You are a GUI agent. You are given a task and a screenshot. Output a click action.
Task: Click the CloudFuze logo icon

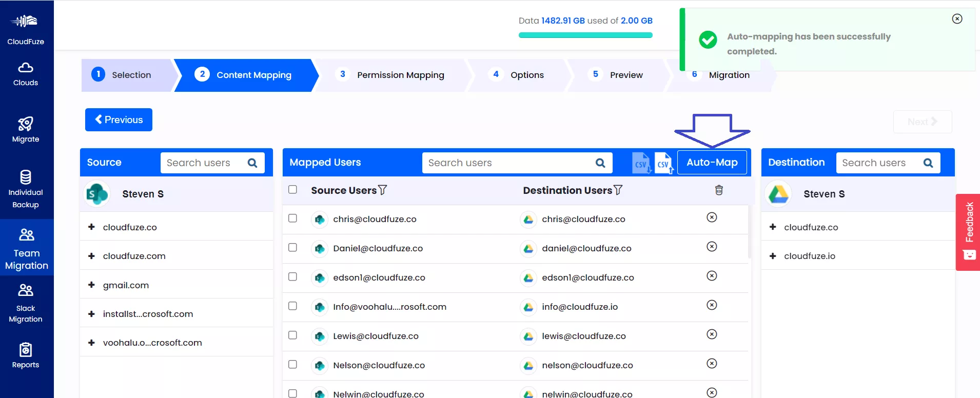(x=25, y=22)
